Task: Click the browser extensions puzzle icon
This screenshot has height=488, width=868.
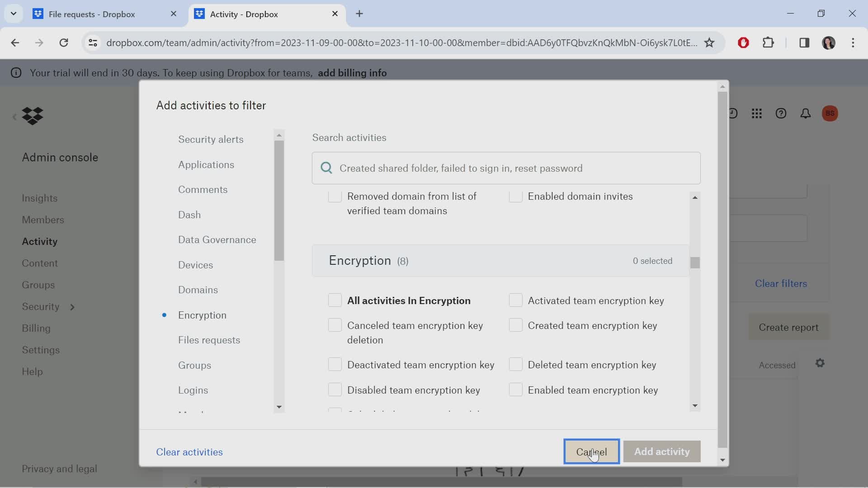Action: (x=769, y=42)
